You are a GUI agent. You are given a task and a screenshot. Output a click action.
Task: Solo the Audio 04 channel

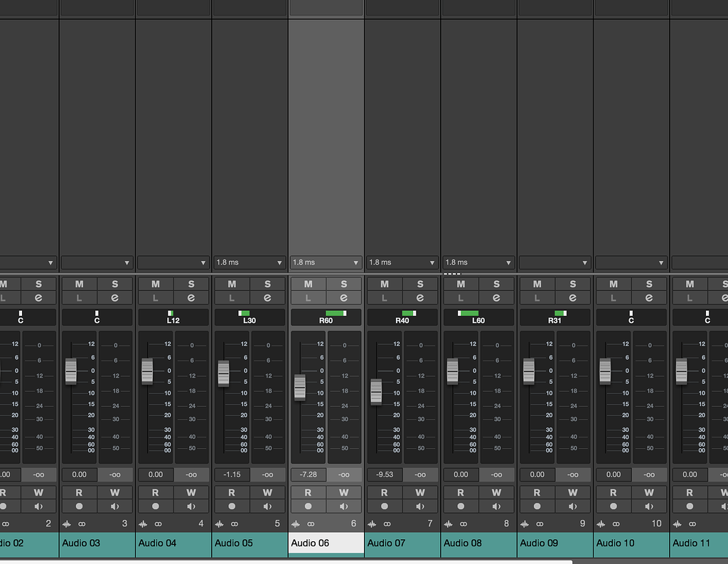pos(191,283)
